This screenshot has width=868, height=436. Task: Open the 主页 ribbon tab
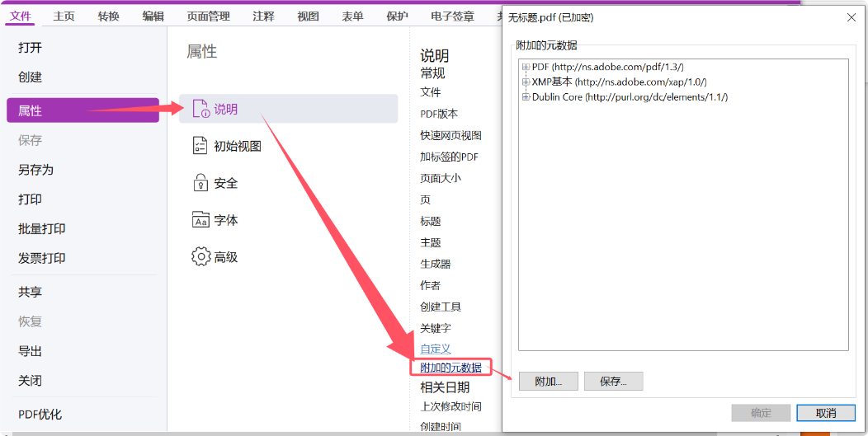(64, 16)
